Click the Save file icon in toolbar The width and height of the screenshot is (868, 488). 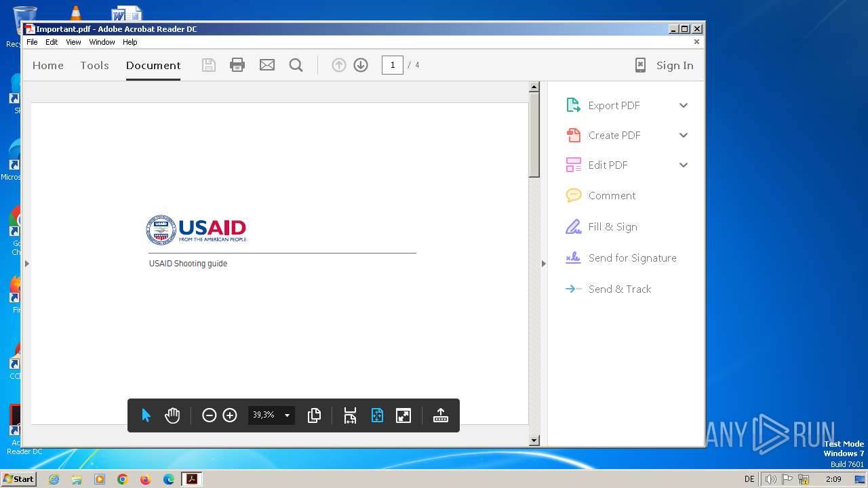click(209, 65)
